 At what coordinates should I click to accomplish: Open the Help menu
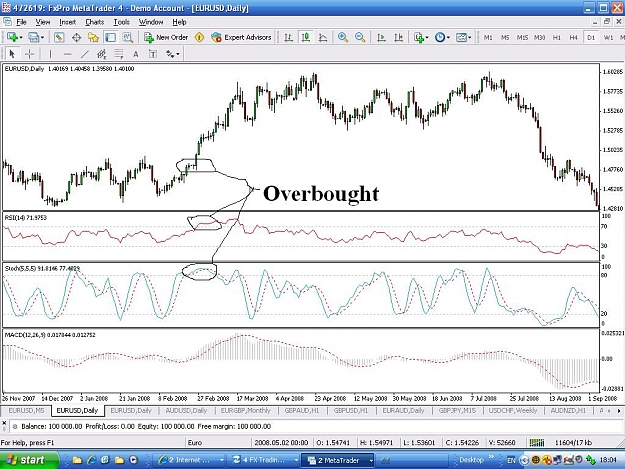coord(179,22)
